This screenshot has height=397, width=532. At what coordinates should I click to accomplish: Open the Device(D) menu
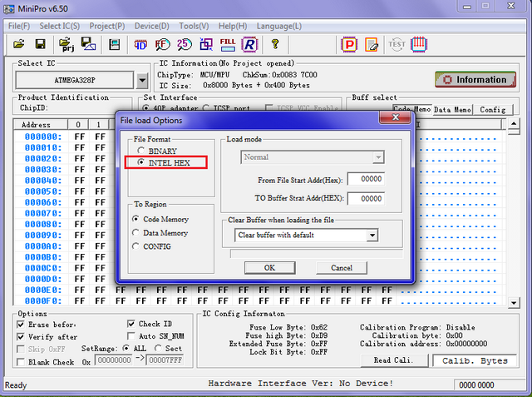(151, 26)
